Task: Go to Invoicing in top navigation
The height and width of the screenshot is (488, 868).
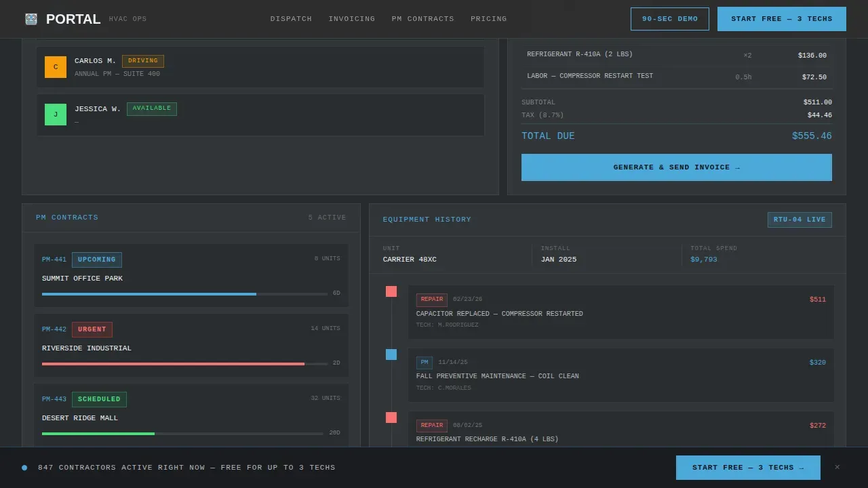Action: click(352, 19)
